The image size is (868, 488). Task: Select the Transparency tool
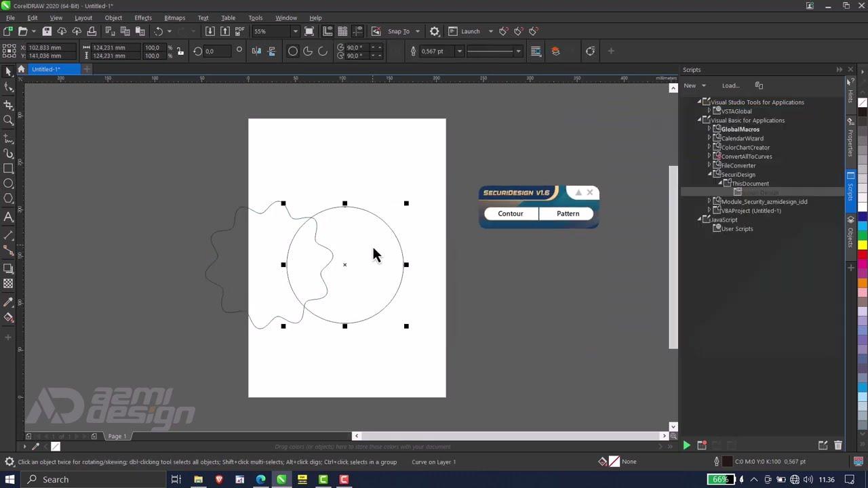(x=8, y=283)
